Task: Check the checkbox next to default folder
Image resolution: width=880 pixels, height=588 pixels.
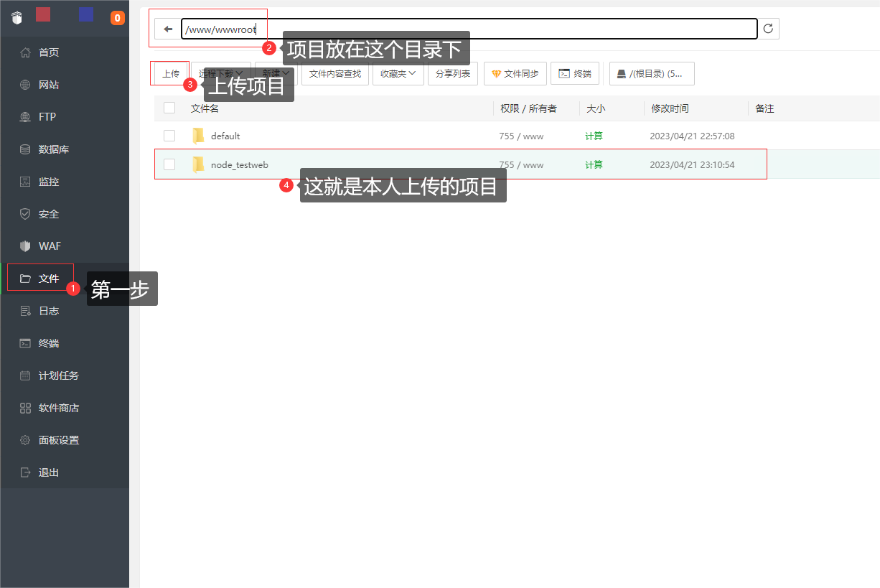Action: (169, 135)
